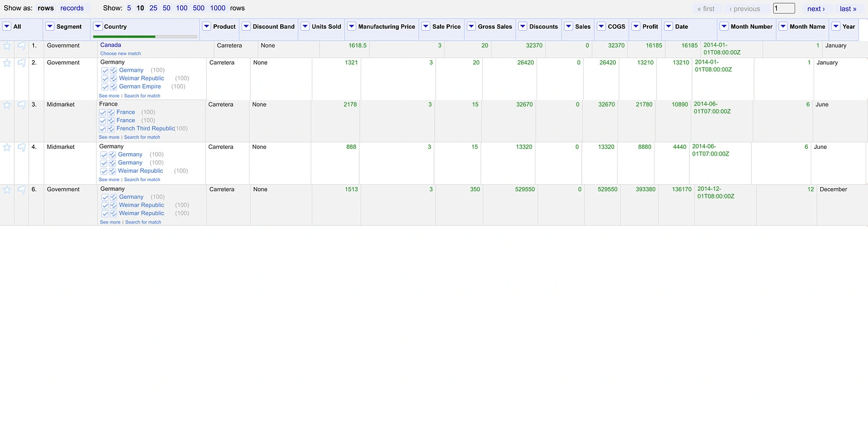The width and height of the screenshot is (868, 423).
Task: Jump to last page
Action: (848, 9)
